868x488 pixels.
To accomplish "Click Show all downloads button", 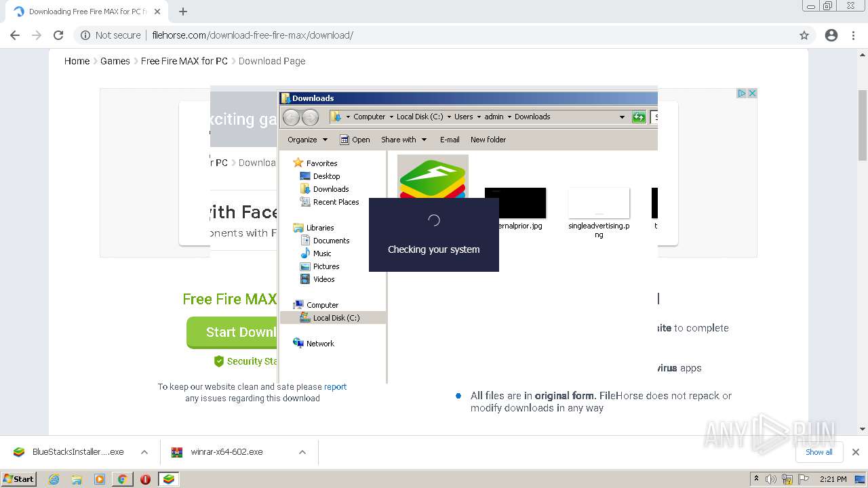I will click(x=819, y=452).
